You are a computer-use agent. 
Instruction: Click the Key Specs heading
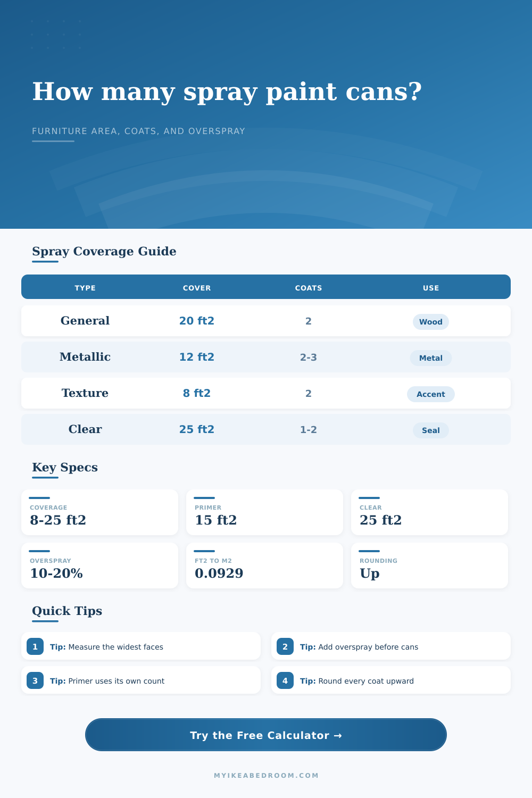[x=65, y=467]
